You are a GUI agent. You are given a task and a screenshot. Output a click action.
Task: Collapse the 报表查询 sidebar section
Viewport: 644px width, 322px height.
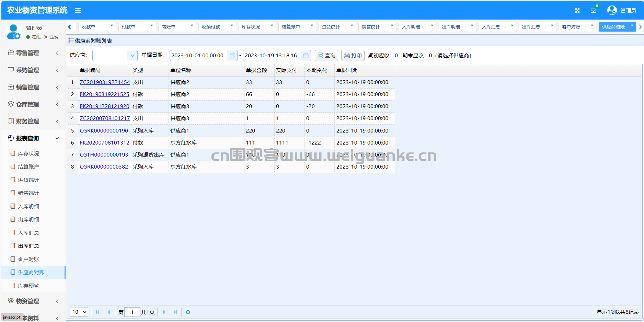(x=33, y=138)
